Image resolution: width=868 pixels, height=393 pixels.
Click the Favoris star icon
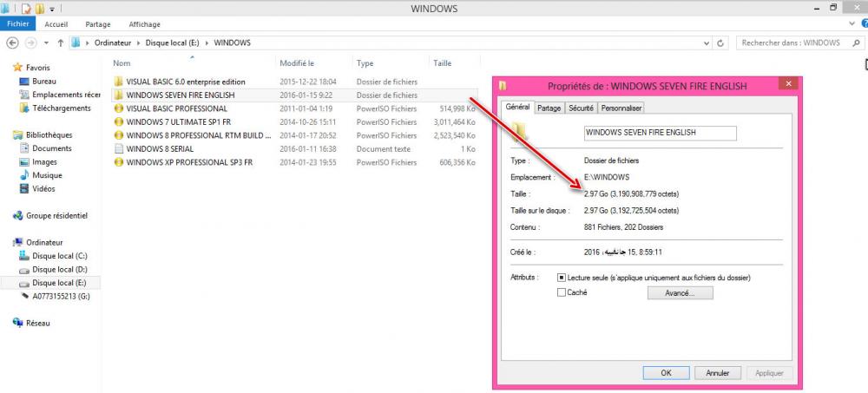point(17,68)
